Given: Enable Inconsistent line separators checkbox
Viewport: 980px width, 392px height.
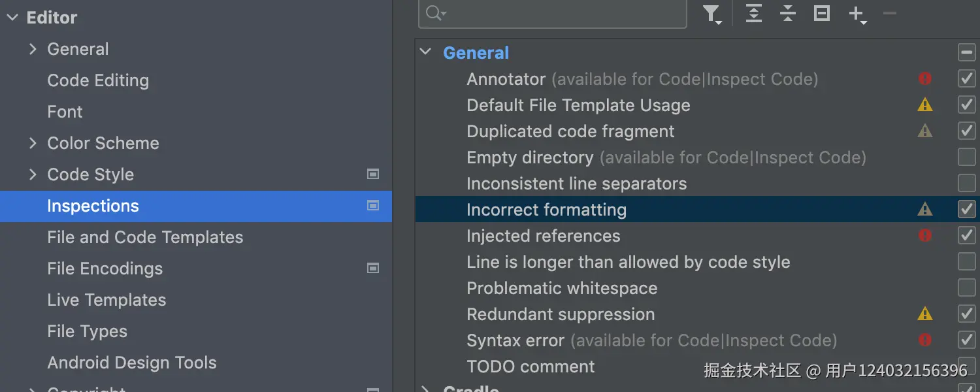Looking at the screenshot, I should pyautogui.click(x=966, y=184).
